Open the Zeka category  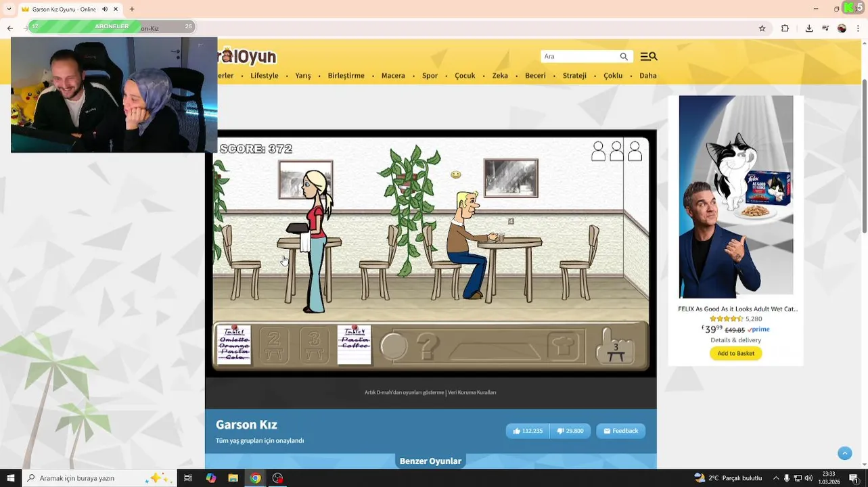pos(500,76)
